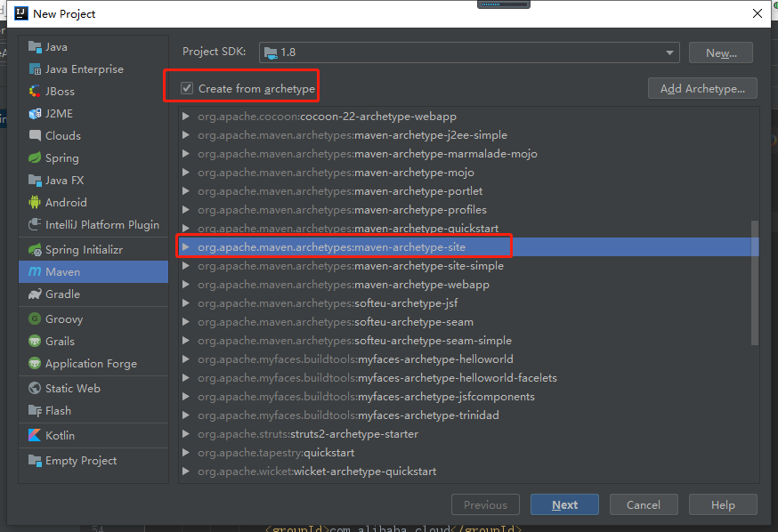Expand myfaces-archetype-helloworld node arrow
The height and width of the screenshot is (532, 778).
point(186,359)
